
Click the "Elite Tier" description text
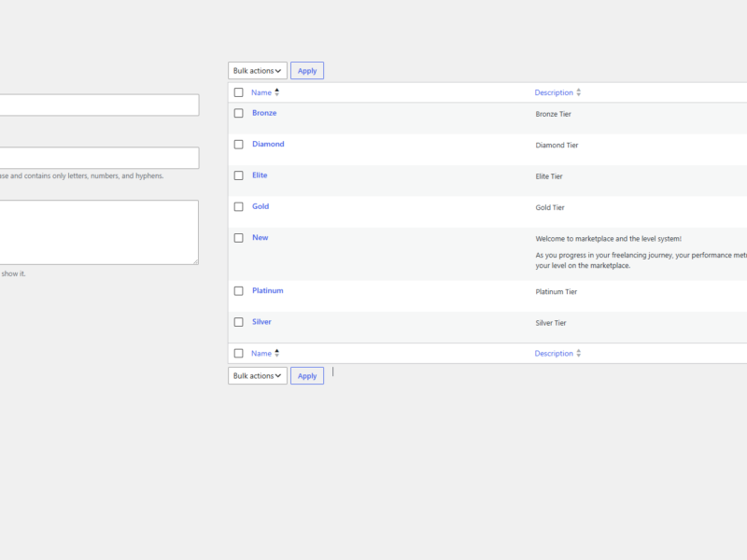pyautogui.click(x=549, y=176)
